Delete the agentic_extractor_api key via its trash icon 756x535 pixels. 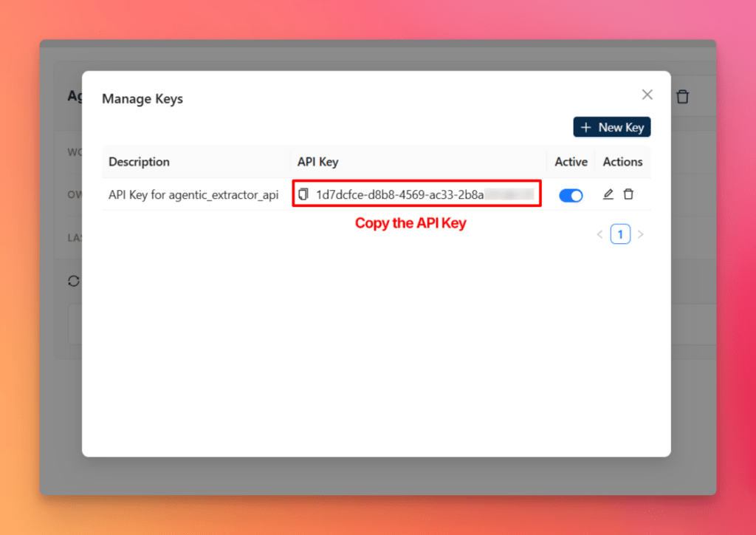(628, 194)
